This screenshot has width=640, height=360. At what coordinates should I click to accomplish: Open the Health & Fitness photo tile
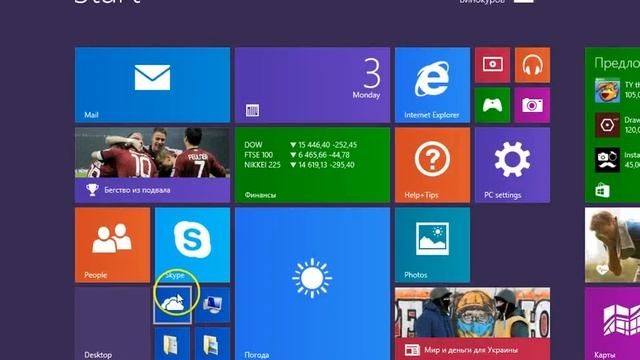click(612, 245)
